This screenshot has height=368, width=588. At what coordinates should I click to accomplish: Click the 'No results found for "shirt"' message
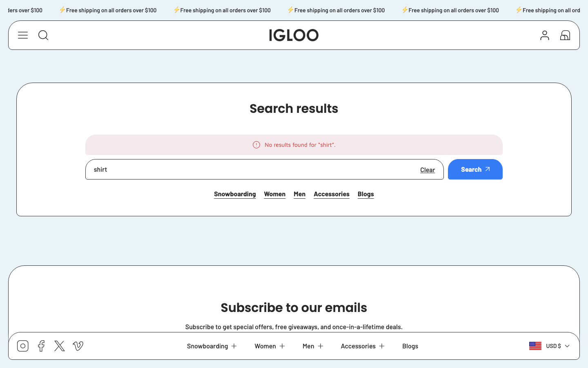(300, 145)
